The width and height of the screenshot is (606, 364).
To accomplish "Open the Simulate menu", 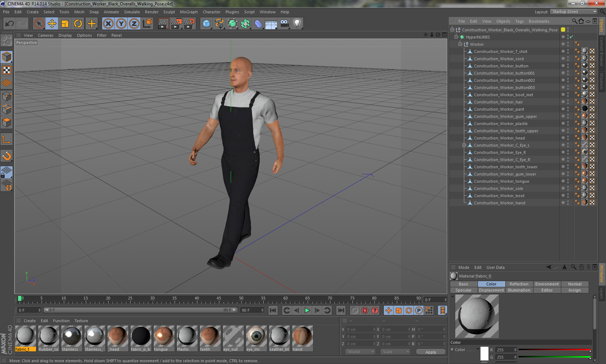I will [x=132, y=12].
